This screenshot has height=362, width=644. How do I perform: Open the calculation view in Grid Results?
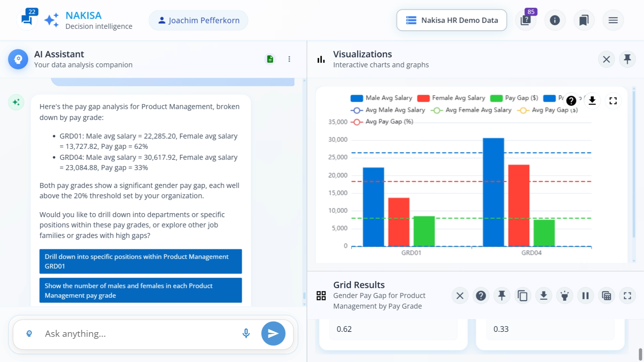606,296
